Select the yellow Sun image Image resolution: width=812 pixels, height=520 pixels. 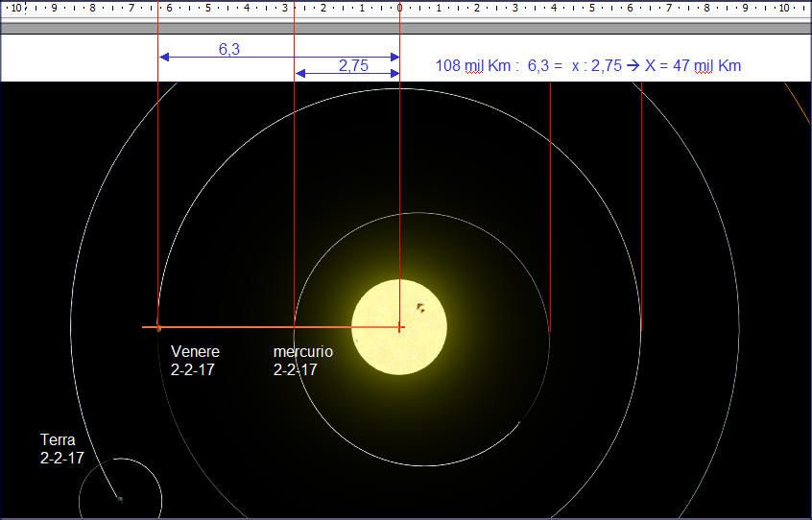click(399, 327)
